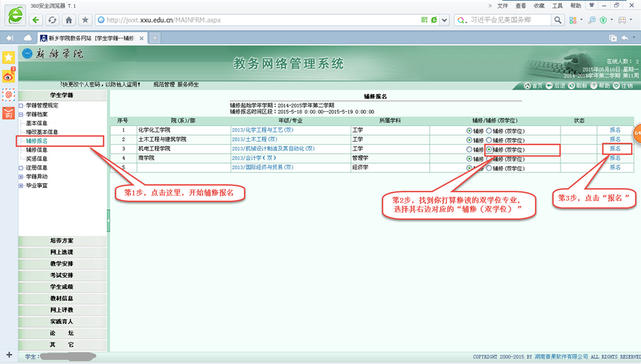This screenshot has width=641, height=364.
Task: Open the Weibo icon in sidebar
Action: 9,76
